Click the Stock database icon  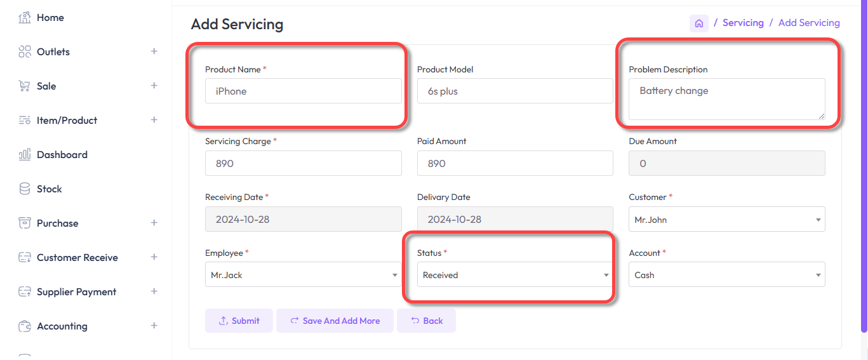click(25, 189)
